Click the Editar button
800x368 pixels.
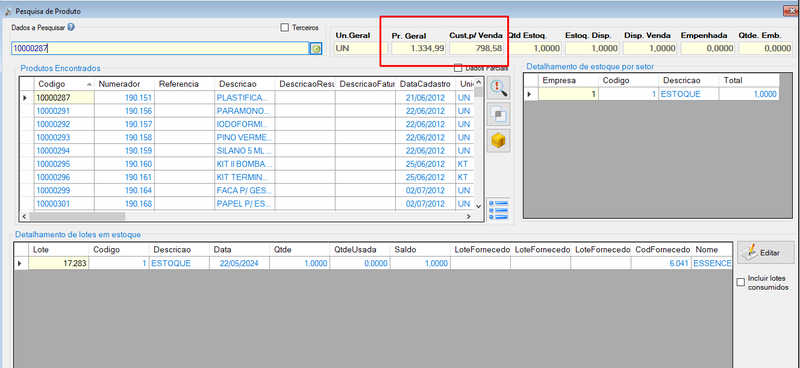[765, 253]
